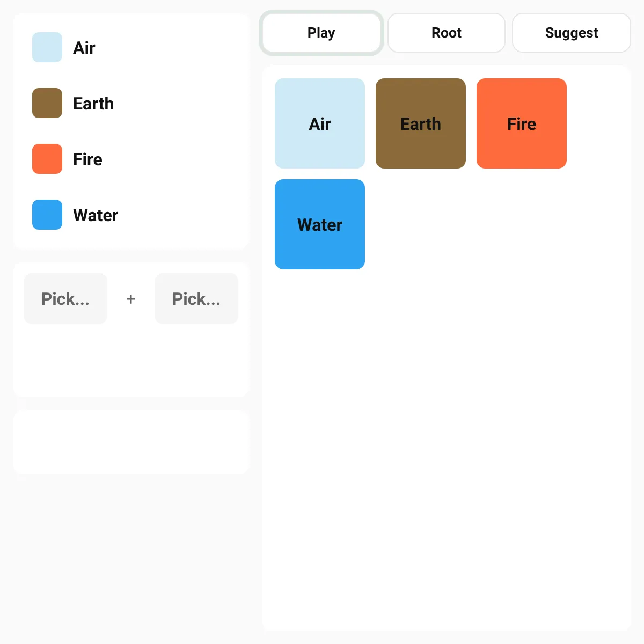Open the first Pick... slot
644x644 pixels.
point(65,298)
